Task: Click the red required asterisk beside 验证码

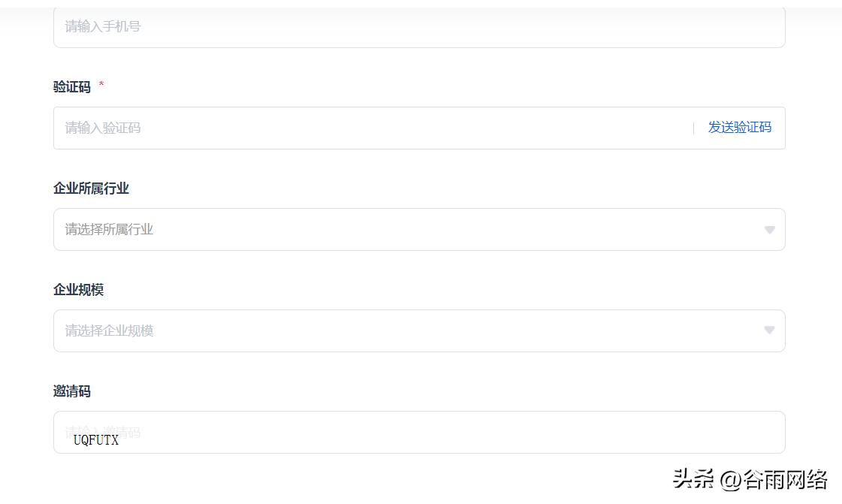Action: [101, 85]
